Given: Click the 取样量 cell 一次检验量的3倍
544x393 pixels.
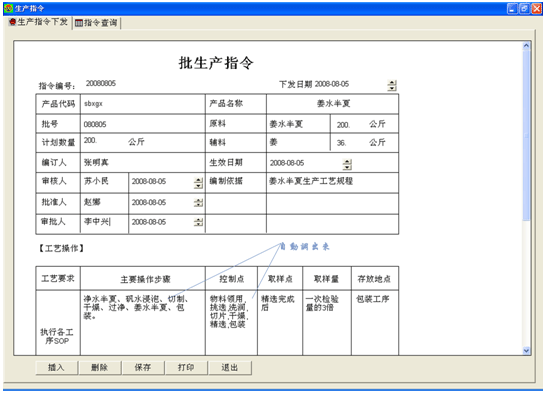Looking at the screenshot, I should coord(327,323).
